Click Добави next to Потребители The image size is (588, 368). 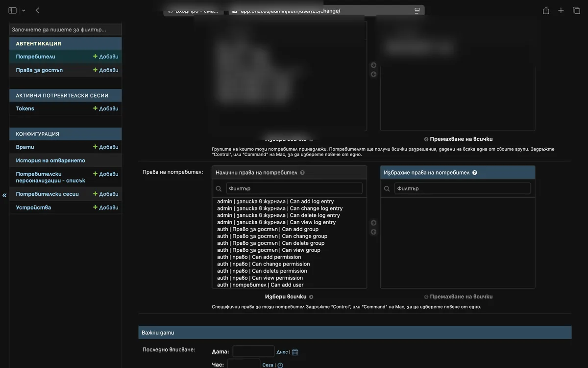(x=106, y=56)
